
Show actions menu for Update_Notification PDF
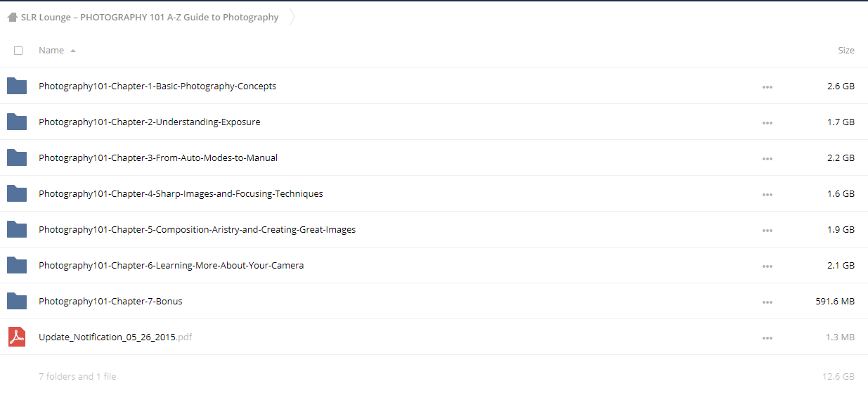767,338
